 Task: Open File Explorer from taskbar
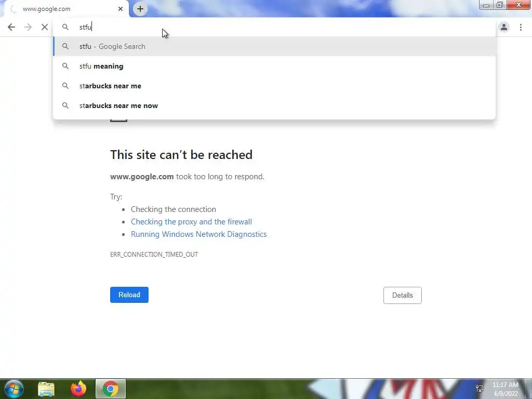coord(46,389)
